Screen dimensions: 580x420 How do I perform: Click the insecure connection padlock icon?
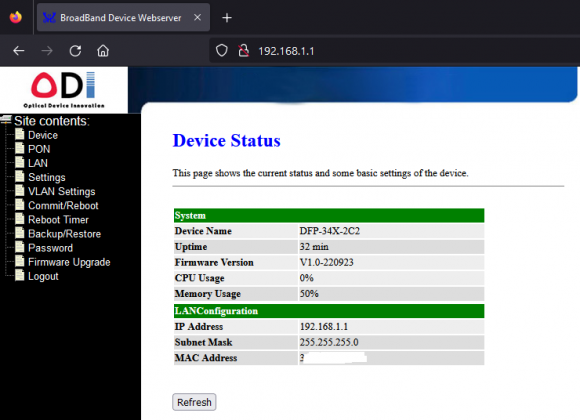click(x=243, y=51)
